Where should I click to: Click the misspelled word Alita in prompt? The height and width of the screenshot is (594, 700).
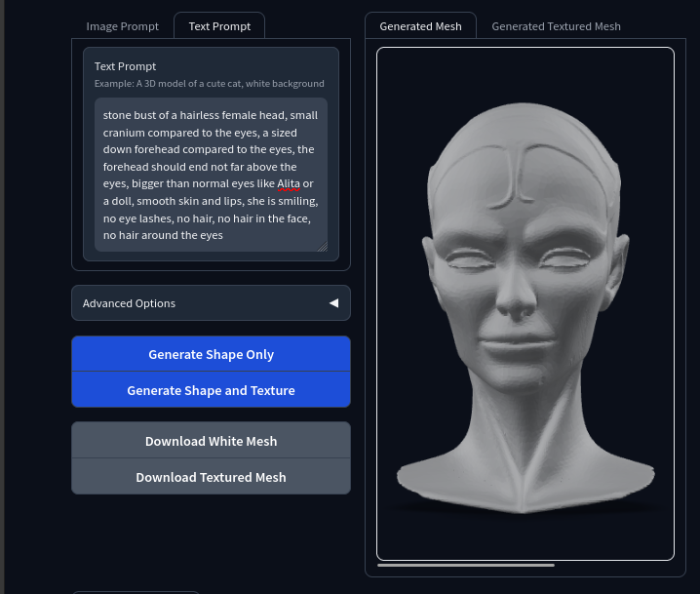pyautogui.click(x=289, y=183)
